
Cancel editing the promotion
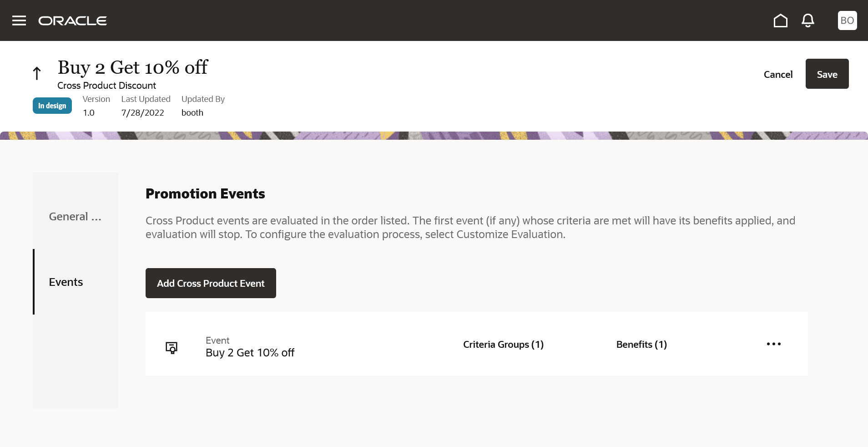pyautogui.click(x=778, y=74)
